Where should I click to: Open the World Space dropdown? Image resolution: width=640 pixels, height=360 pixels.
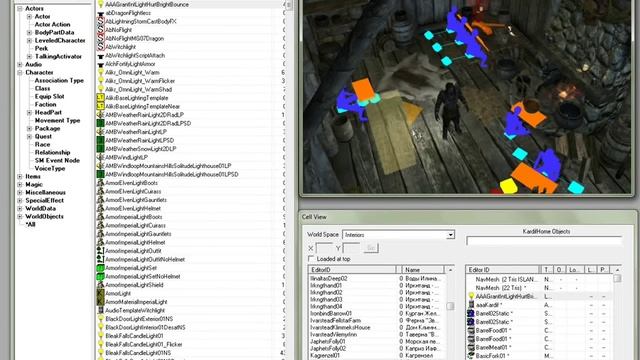coord(450,235)
